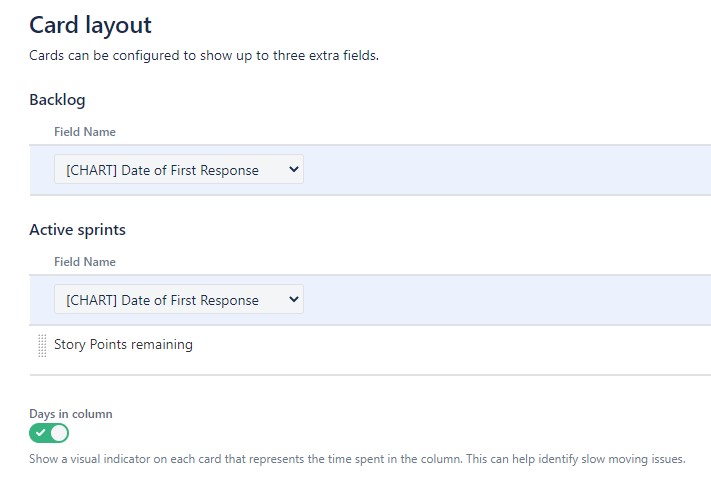The width and height of the screenshot is (711, 501).
Task: Click Field Name header under Active sprints
Action: (x=85, y=262)
